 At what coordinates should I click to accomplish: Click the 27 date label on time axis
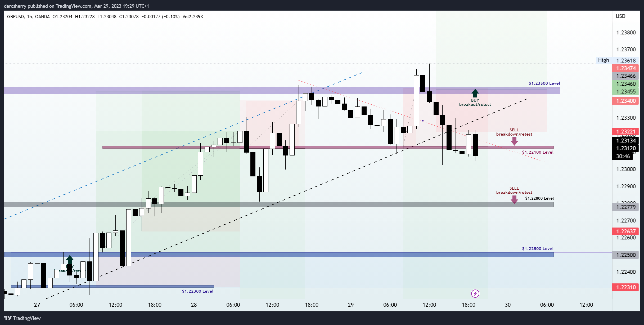click(x=37, y=305)
